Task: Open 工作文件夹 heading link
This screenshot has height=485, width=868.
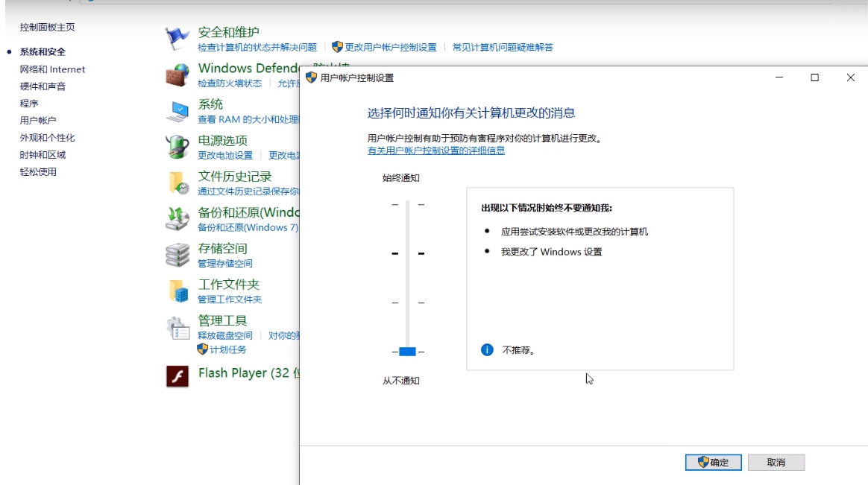Action: pos(229,285)
